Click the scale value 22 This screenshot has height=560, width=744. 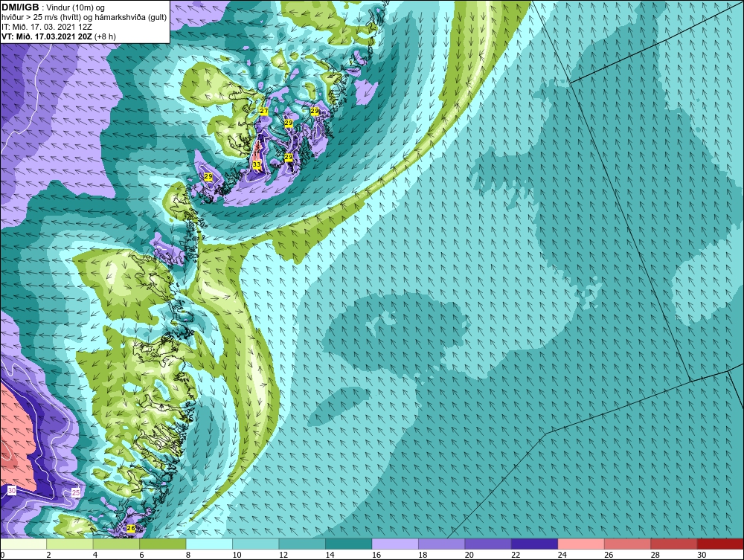click(516, 555)
